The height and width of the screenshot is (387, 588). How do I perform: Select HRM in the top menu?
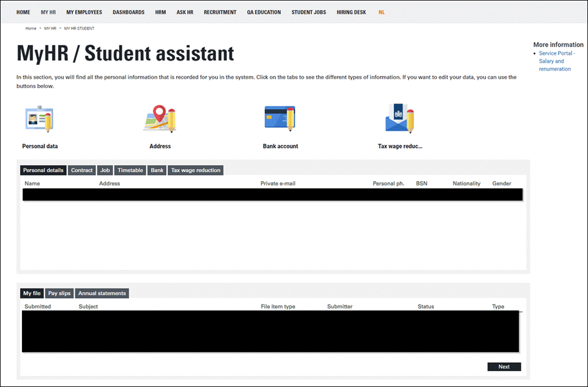[160, 12]
